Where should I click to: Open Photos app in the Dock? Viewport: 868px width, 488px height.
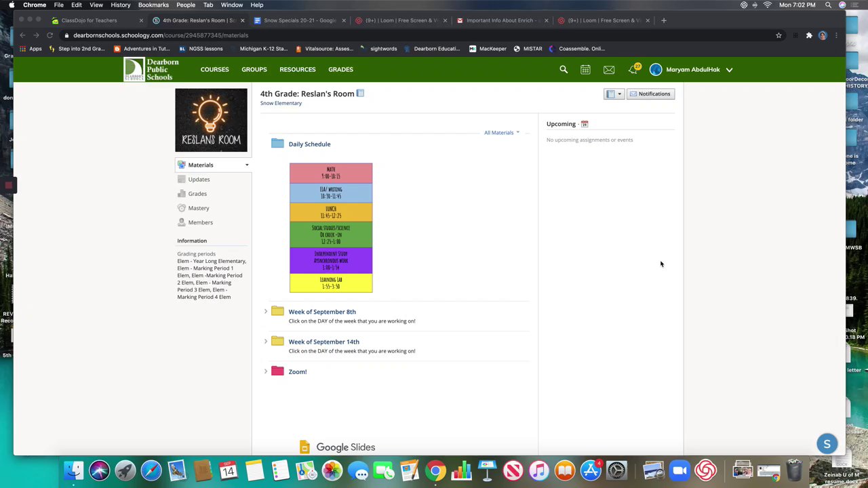332,470
